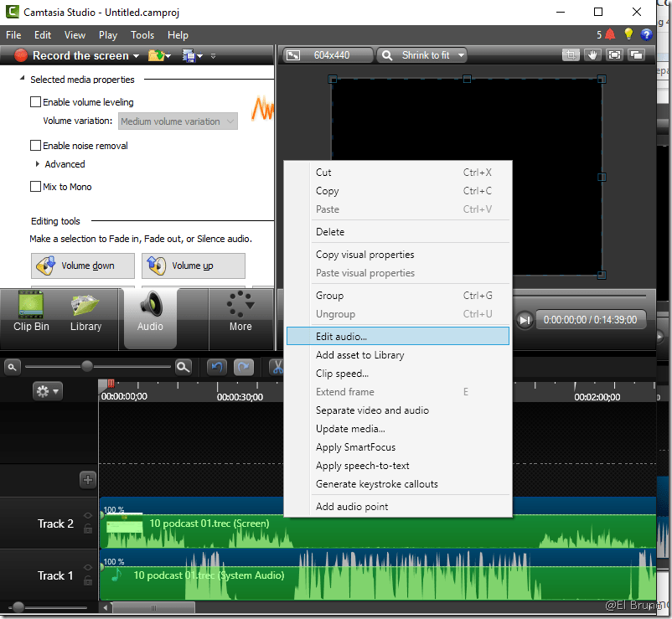Open the timeline gear settings dropdown

(x=47, y=391)
